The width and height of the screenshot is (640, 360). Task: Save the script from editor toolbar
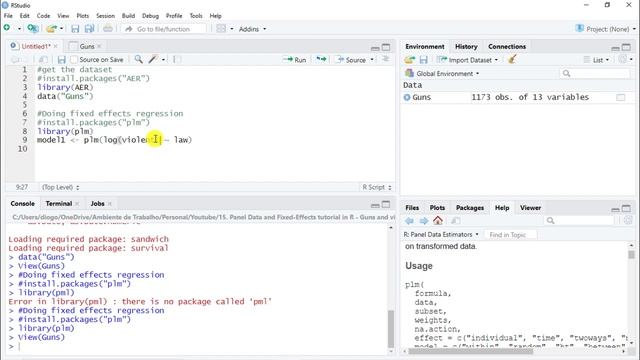click(x=62, y=60)
